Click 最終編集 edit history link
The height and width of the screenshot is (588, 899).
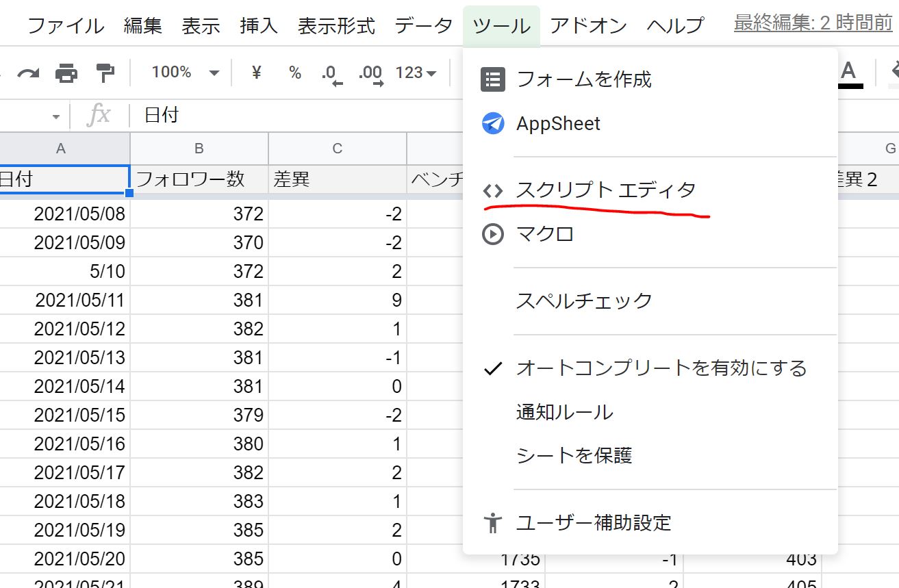(x=813, y=23)
